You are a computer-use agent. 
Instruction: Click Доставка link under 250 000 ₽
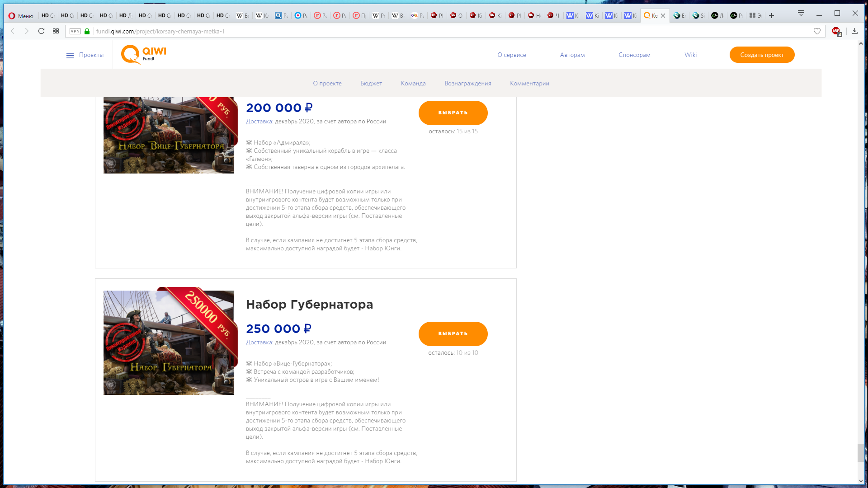click(259, 342)
